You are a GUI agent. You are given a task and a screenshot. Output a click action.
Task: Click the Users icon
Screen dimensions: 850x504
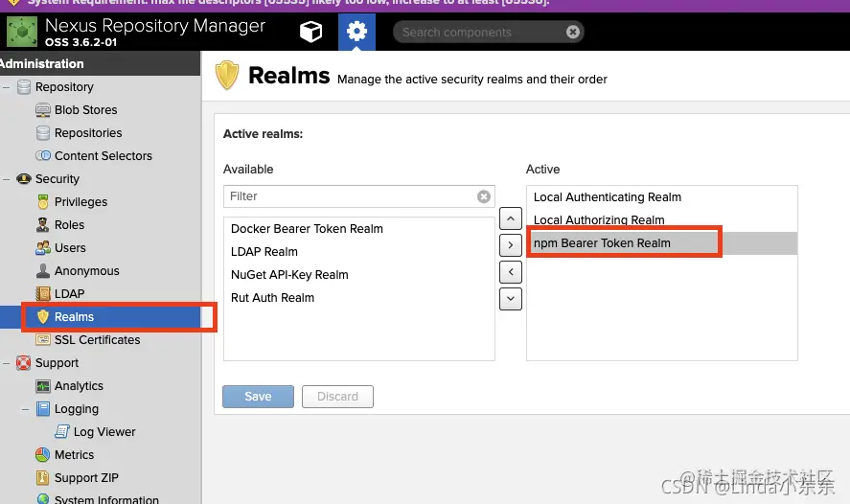(43, 247)
